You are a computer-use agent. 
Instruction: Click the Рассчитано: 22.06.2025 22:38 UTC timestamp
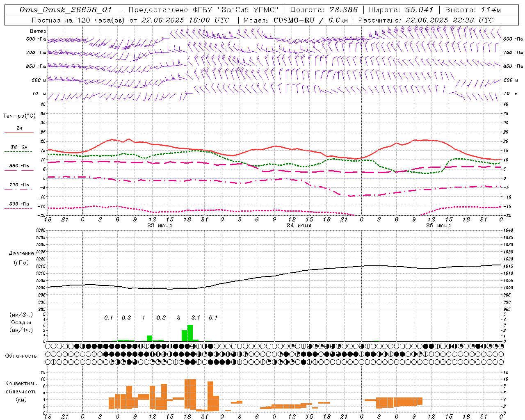426,20
